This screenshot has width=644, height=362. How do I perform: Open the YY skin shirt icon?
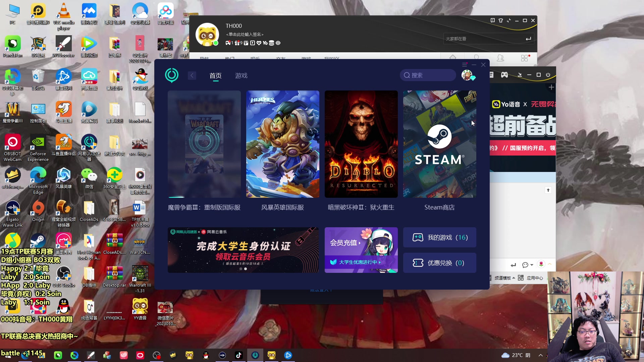pyautogui.click(x=501, y=20)
